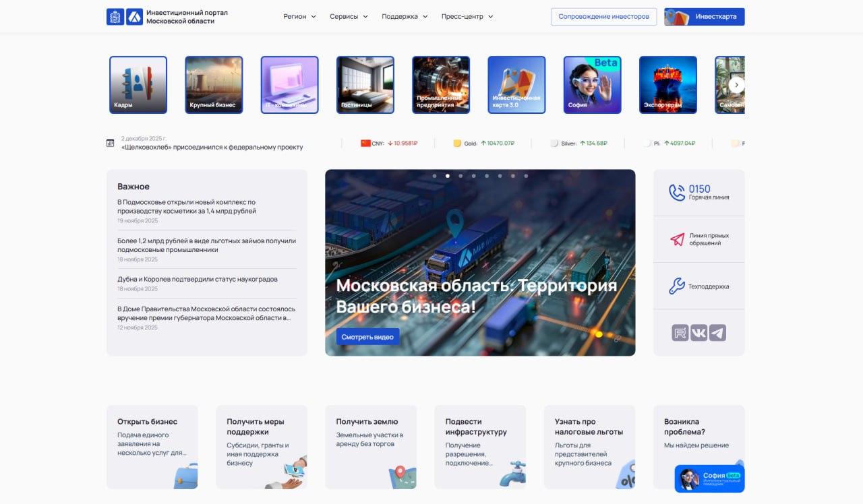Click the Сопровождение инвесторов button
This screenshot has height=504, width=863.
coord(603,17)
